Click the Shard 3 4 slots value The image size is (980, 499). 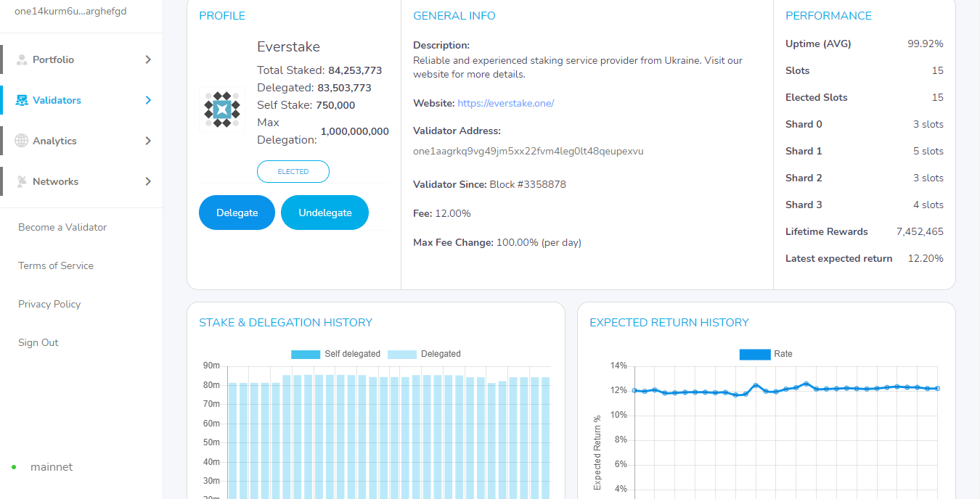click(928, 205)
